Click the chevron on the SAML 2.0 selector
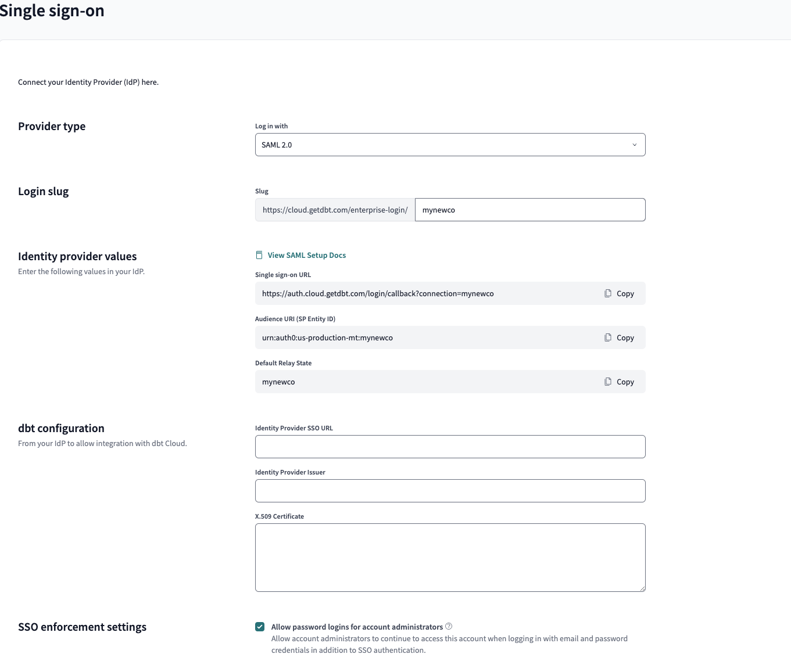791x672 pixels. click(x=634, y=145)
